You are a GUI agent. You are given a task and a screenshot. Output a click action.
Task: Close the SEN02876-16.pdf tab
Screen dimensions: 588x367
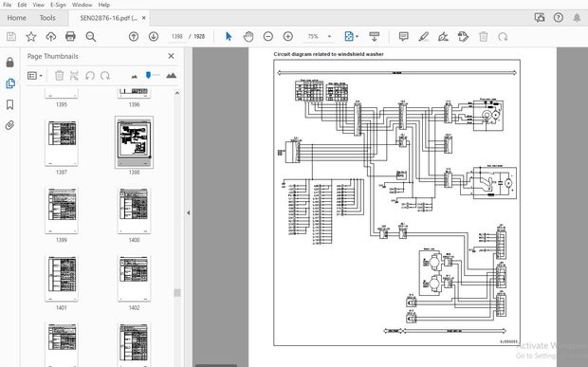[143, 18]
